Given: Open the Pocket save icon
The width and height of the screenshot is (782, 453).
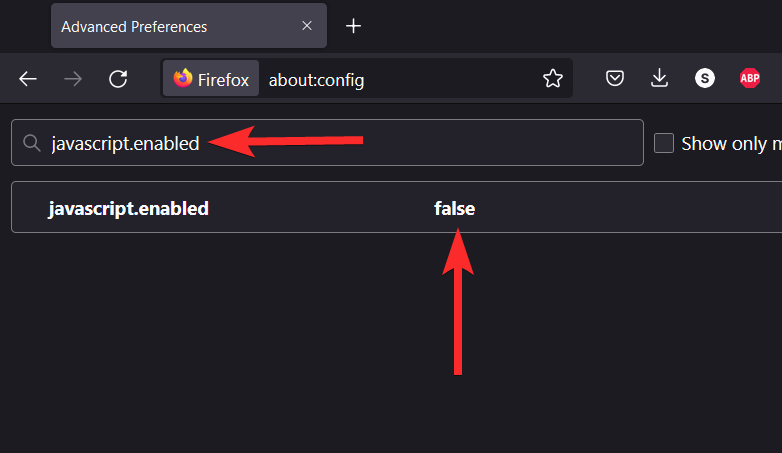Looking at the screenshot, I should 616,79.
